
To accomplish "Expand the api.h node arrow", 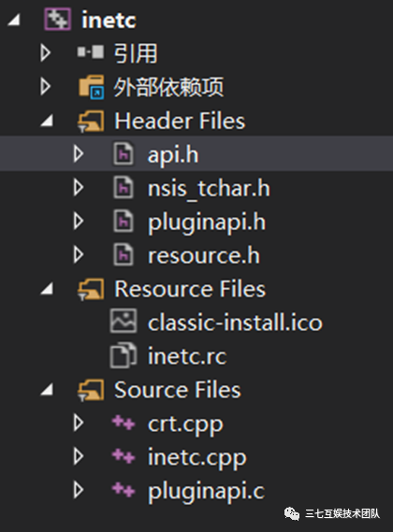I will pyautogui.click(x=79, y=153).
